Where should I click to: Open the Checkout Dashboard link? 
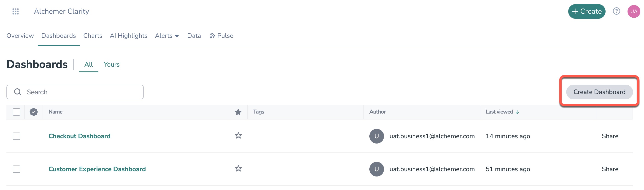coord(79,136)
